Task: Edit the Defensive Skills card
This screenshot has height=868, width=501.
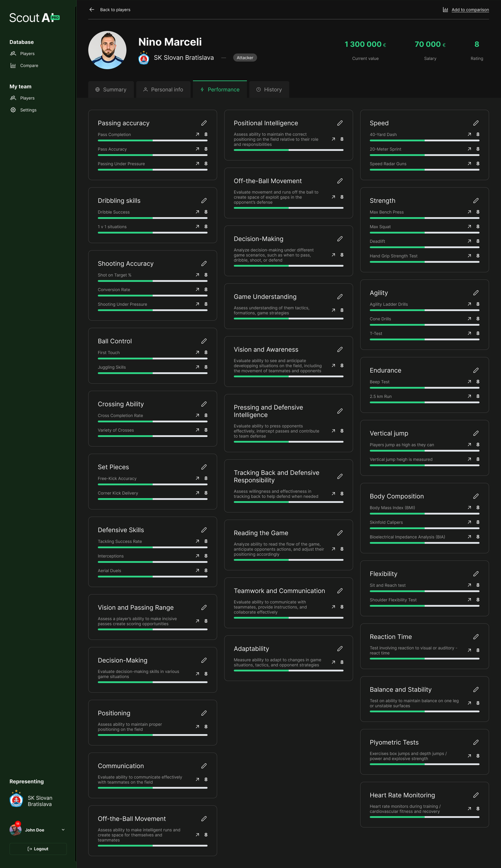Action: coord(204,530)
